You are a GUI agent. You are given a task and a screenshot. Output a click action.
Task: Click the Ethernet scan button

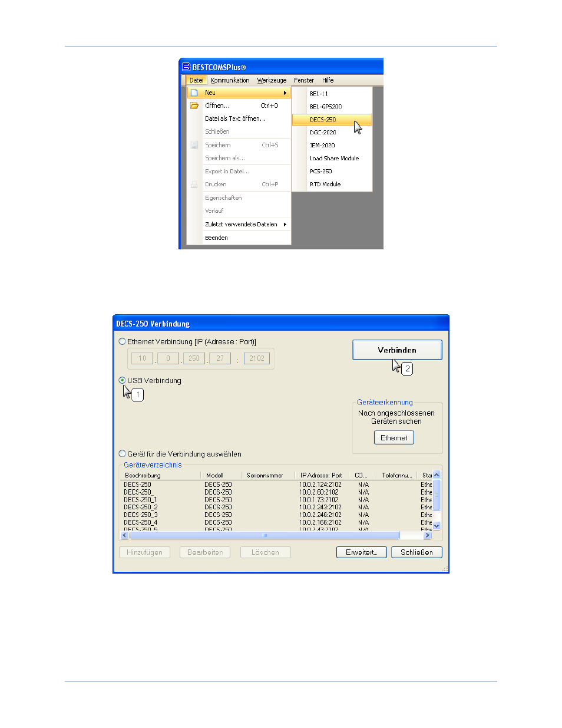394,437
